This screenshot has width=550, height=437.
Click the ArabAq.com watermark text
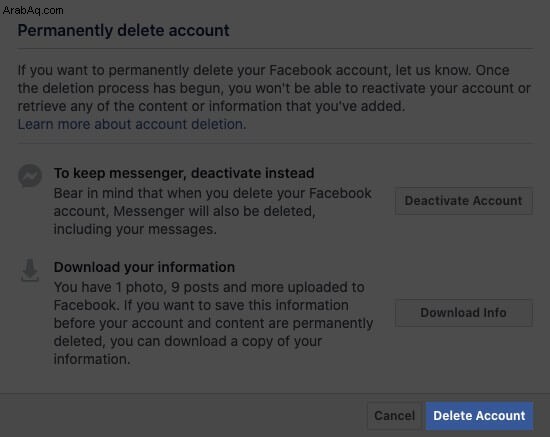33,11
